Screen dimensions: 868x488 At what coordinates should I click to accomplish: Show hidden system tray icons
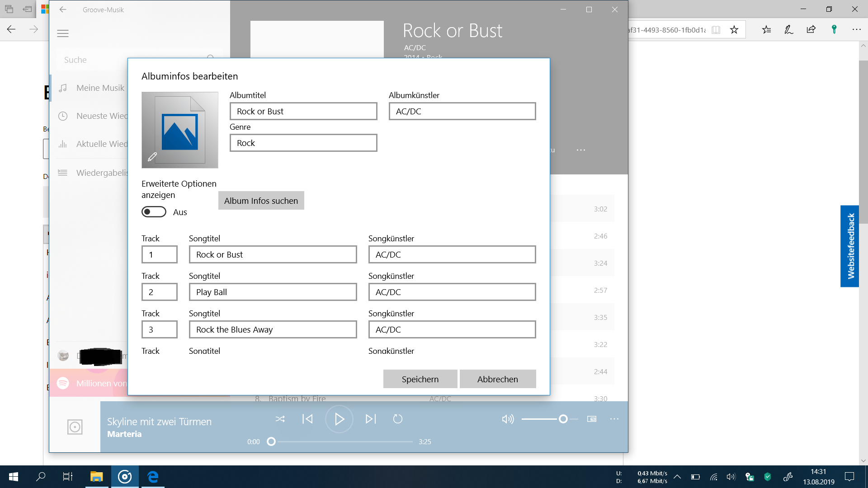point(677,477)
